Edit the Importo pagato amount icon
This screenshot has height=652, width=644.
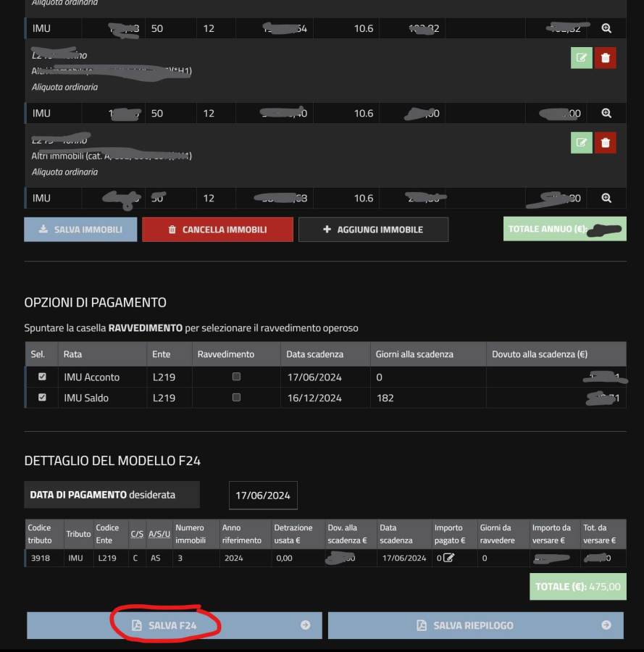pos(448,558)
